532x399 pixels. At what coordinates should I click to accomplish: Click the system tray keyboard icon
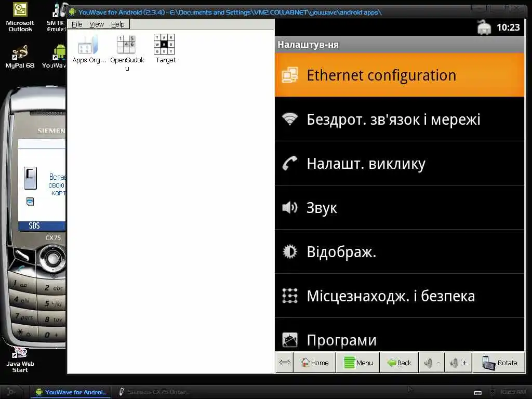point(478,392)
